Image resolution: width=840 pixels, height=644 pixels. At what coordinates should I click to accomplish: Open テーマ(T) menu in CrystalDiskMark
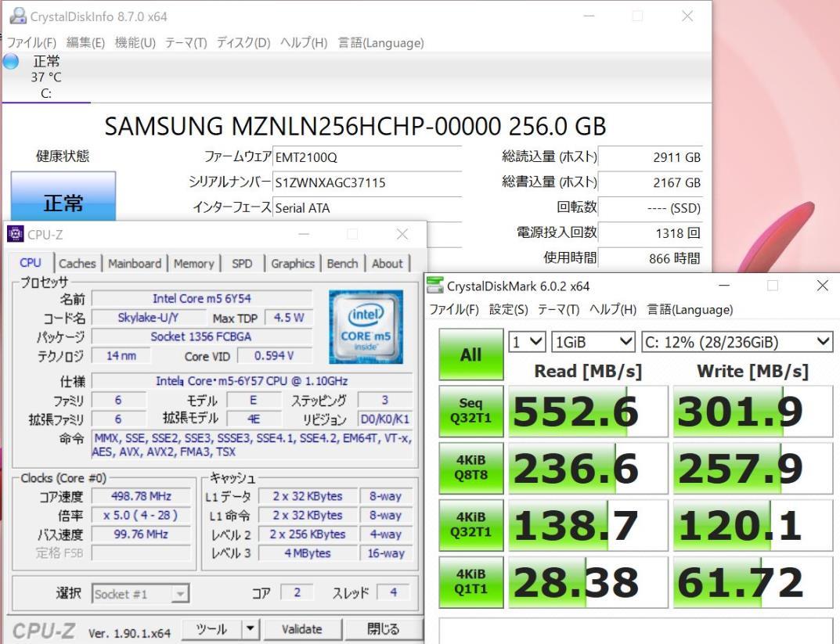[x=559, y=310]
